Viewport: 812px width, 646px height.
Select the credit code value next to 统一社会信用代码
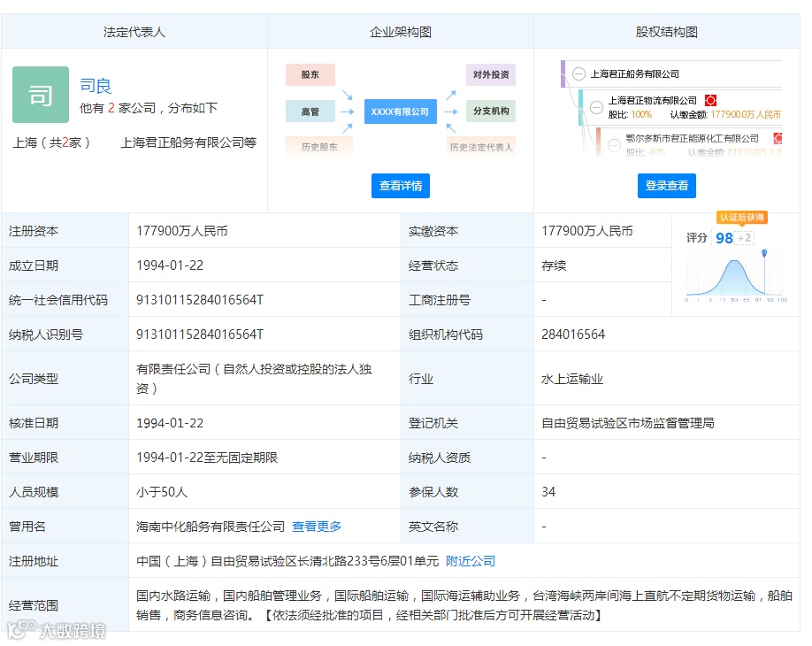(200, 300)
